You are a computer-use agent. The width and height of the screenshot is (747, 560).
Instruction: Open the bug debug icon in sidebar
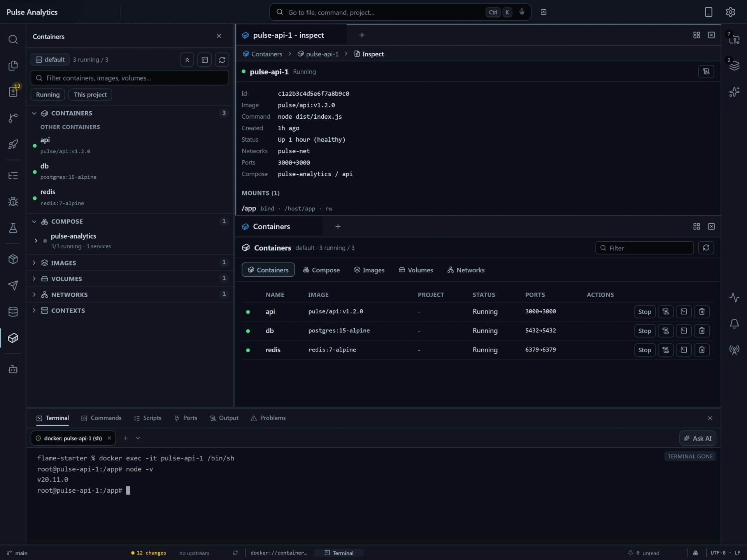pos(13,202)
